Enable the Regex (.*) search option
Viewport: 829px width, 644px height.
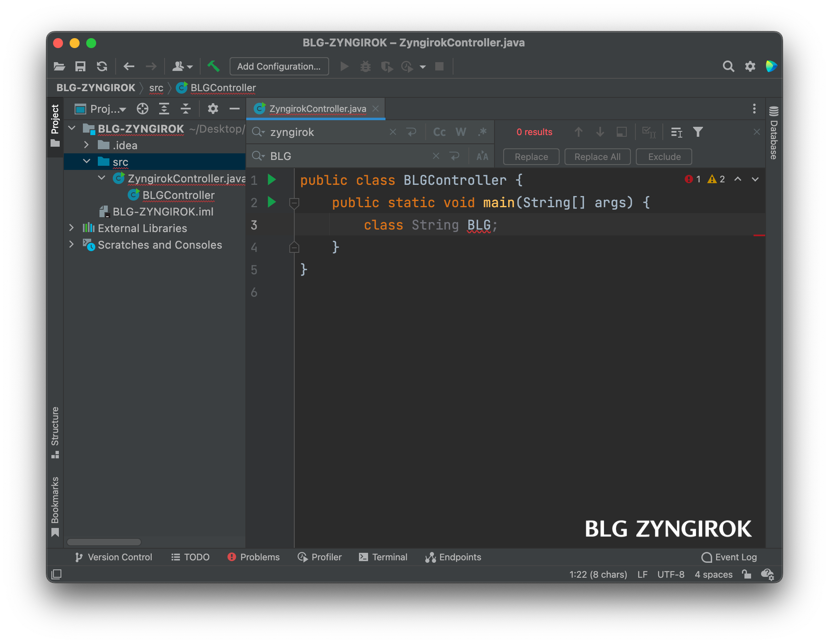(482, 132)
